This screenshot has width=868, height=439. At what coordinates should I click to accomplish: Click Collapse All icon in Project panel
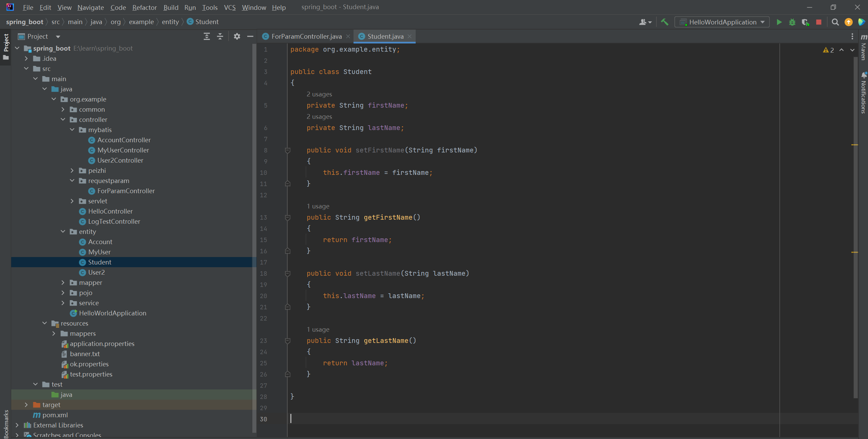pyautogui.click(x=220, y=36)
